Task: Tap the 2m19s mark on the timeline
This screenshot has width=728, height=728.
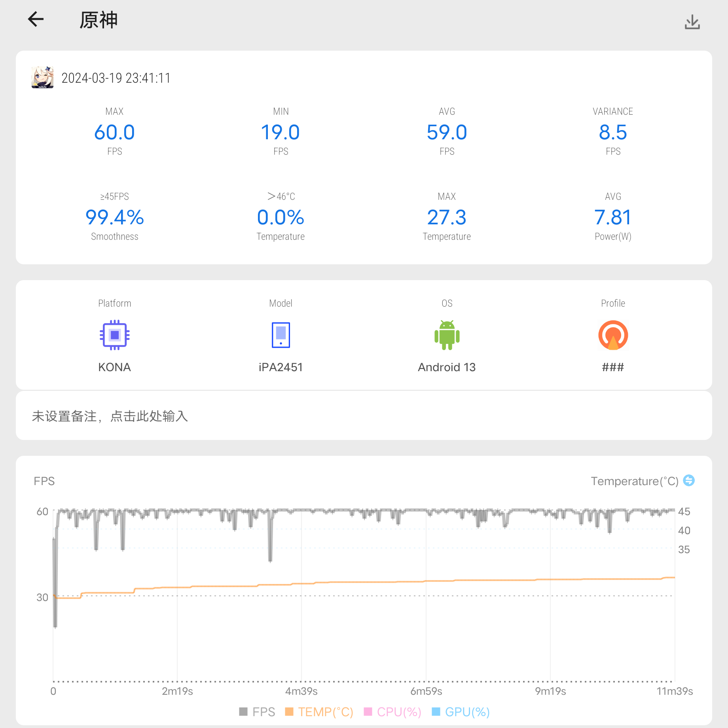Action: point(177,691)
